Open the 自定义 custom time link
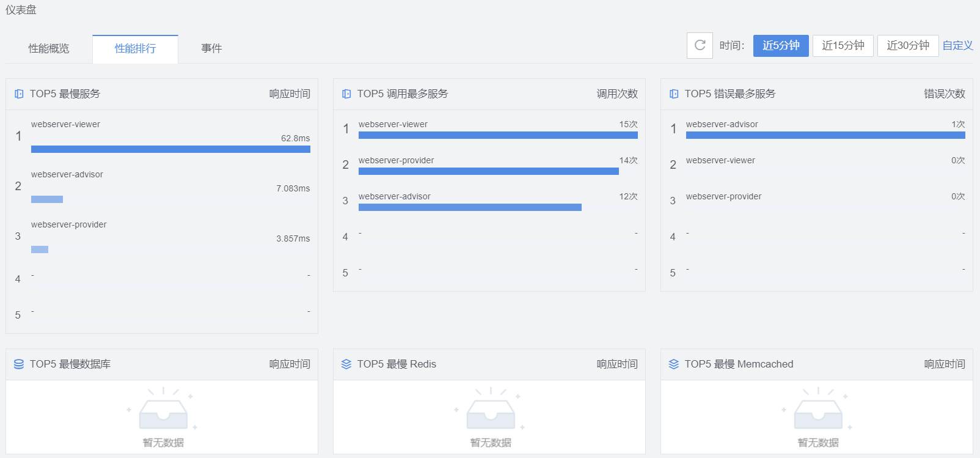This screenshot has width=980, height=458. 957,45
